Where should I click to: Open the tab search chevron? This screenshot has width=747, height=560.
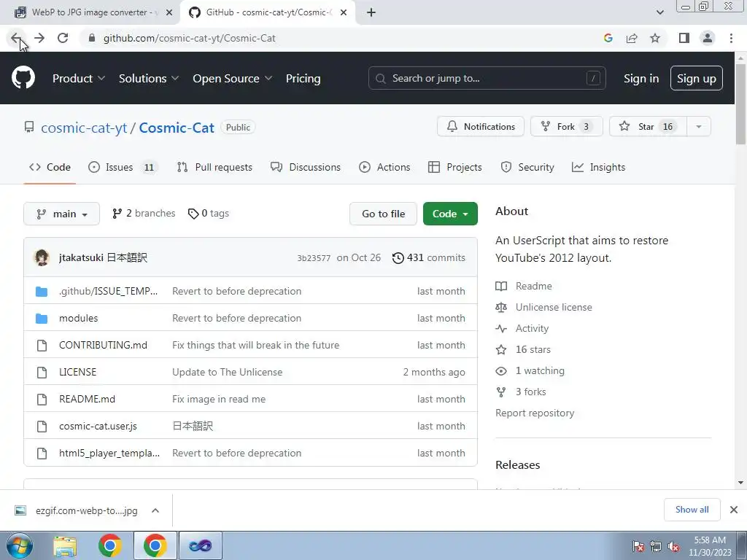[659, 12]
